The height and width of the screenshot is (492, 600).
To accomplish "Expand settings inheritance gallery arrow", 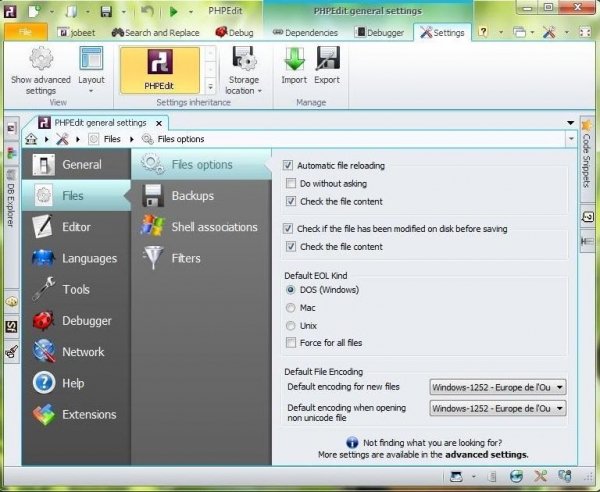I will click(210, 87).
